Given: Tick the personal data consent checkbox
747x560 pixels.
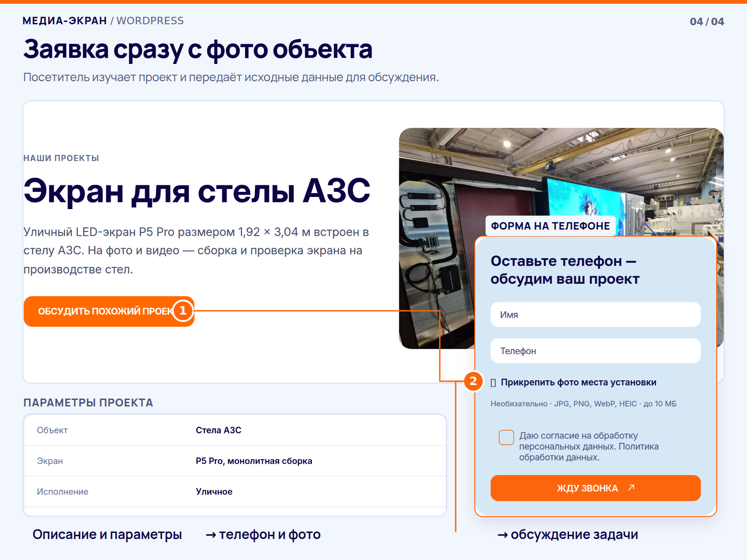Looking at the screenshot, I should point(507,437).
